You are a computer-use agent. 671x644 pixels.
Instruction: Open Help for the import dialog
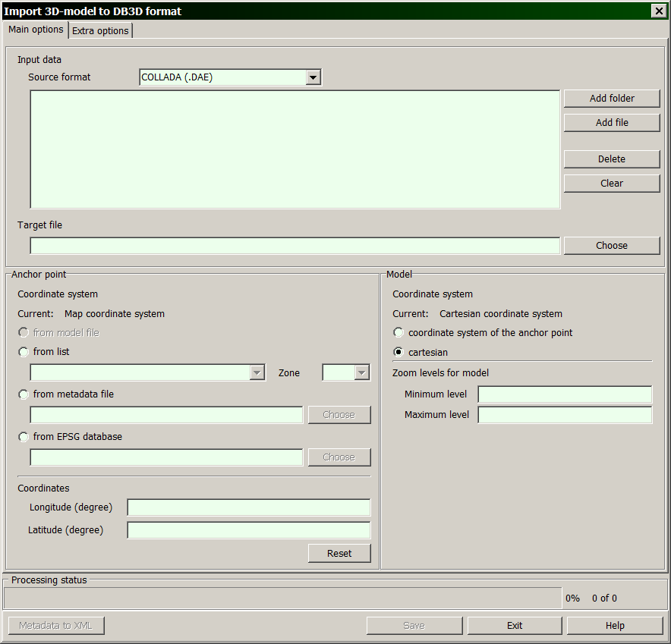pos(615,626)
